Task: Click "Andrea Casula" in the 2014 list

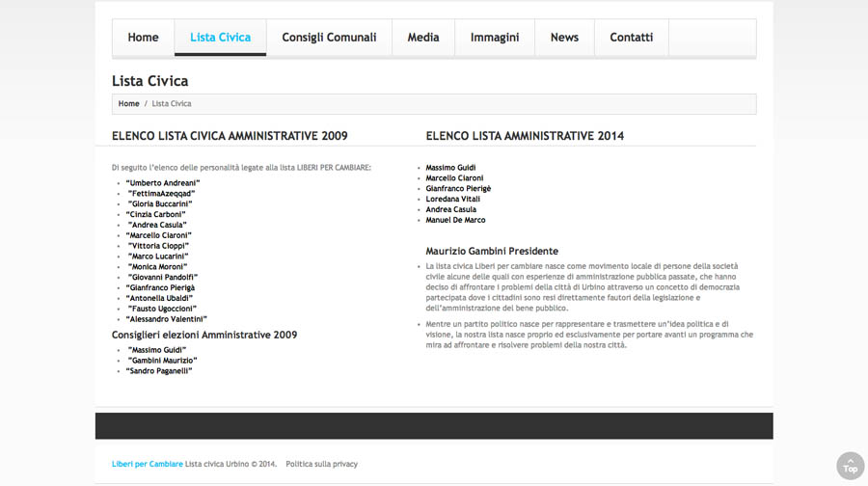Action: (450, 210)
